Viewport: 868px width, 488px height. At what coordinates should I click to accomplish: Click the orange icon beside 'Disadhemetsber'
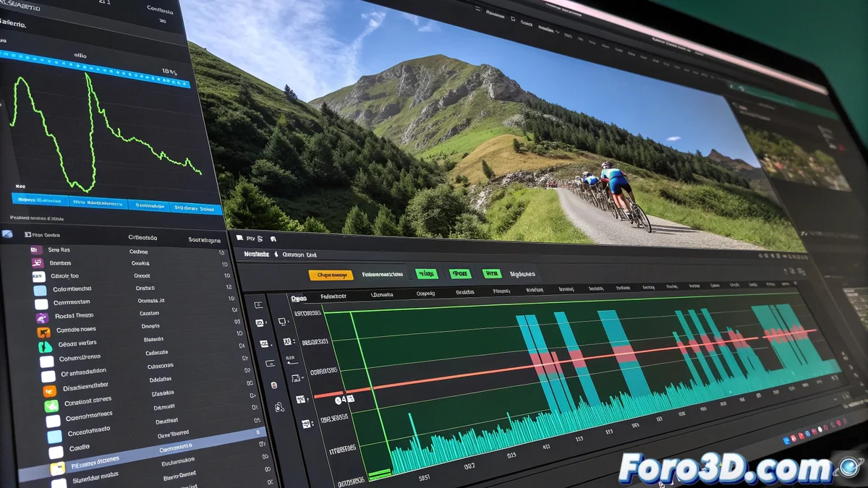tap(49, 390)
